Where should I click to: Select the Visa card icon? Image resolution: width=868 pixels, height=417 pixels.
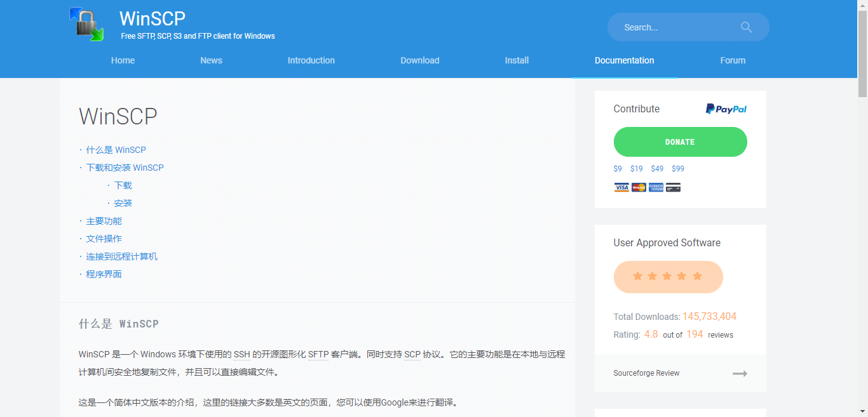tap(621, 187)
